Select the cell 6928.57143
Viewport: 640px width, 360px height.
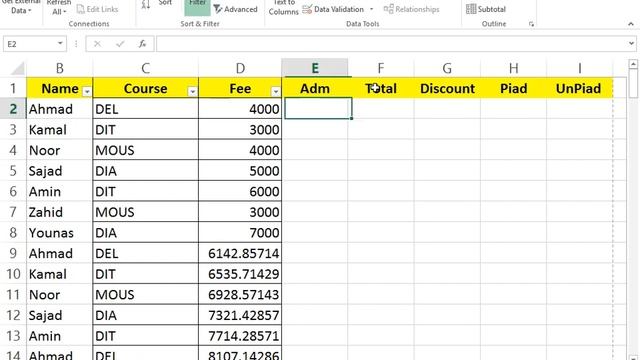[240, 294]
